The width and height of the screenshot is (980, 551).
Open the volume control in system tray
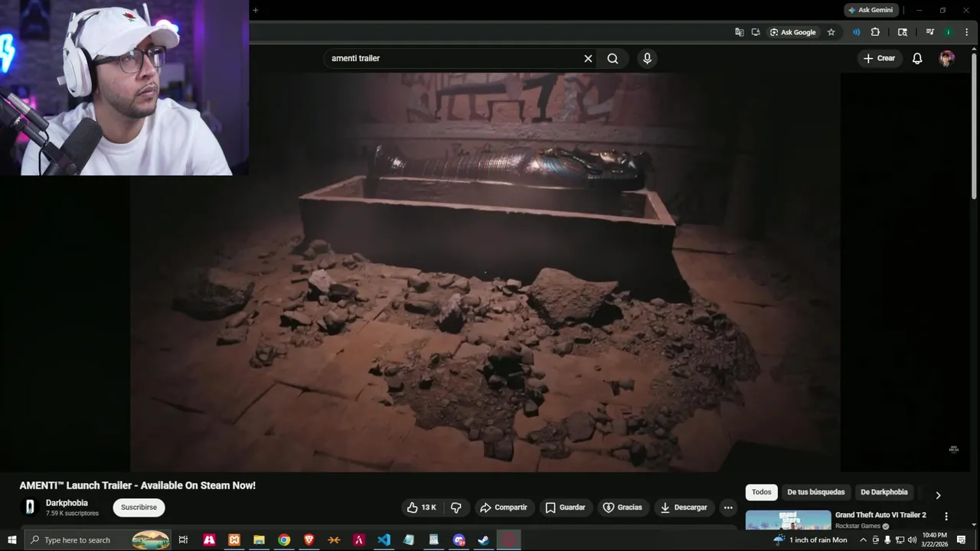click(912, 540)
